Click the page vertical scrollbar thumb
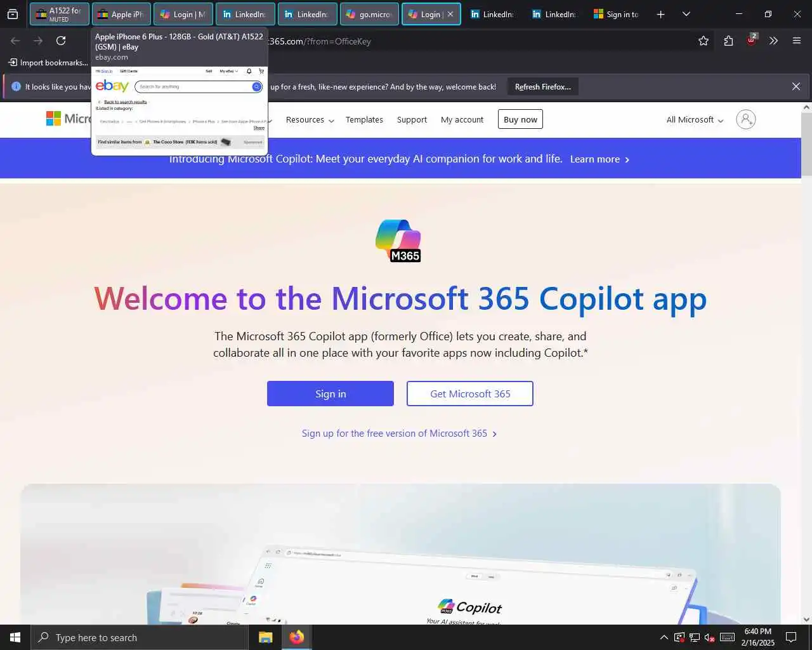The width and height of the screenshot is (812, 650). [806, 145]
